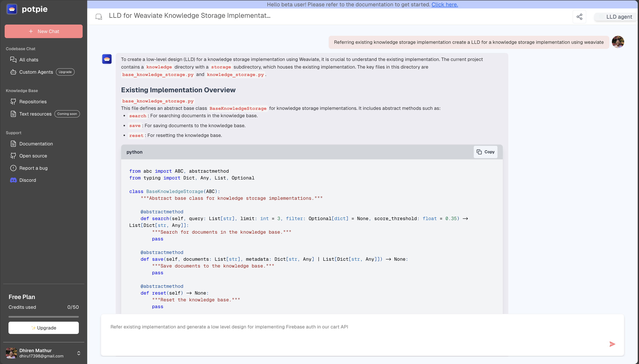This screenshot has width=639, height=364.
Task: Click the conversation title text
Action: [x=189, y=15]
